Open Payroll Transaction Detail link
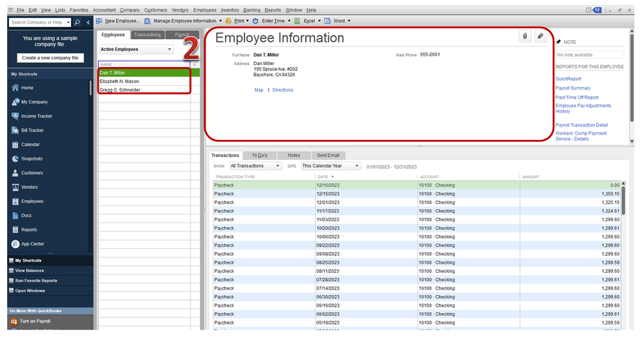The width and height of the screenshot is (644, 338). (581, 125)
